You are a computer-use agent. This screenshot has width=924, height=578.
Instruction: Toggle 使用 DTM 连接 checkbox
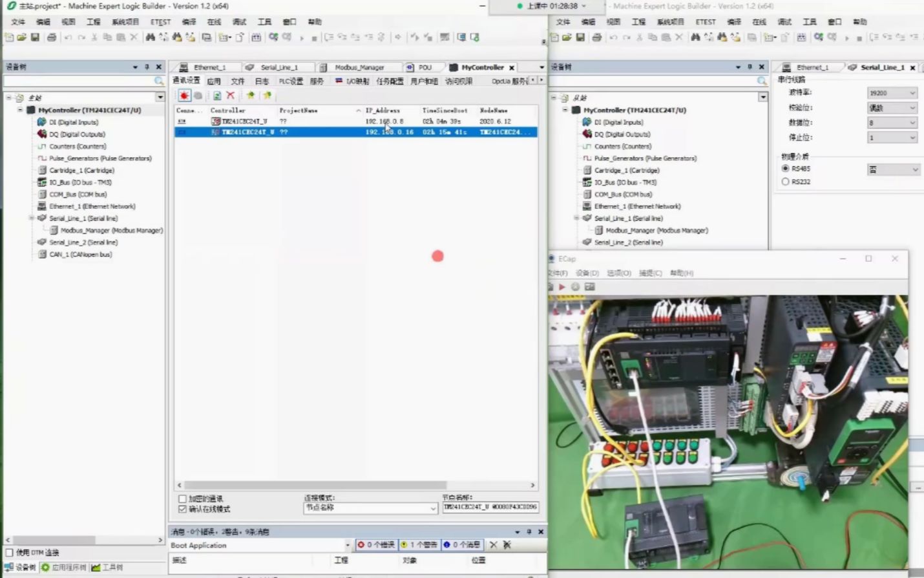coord(10,553)
